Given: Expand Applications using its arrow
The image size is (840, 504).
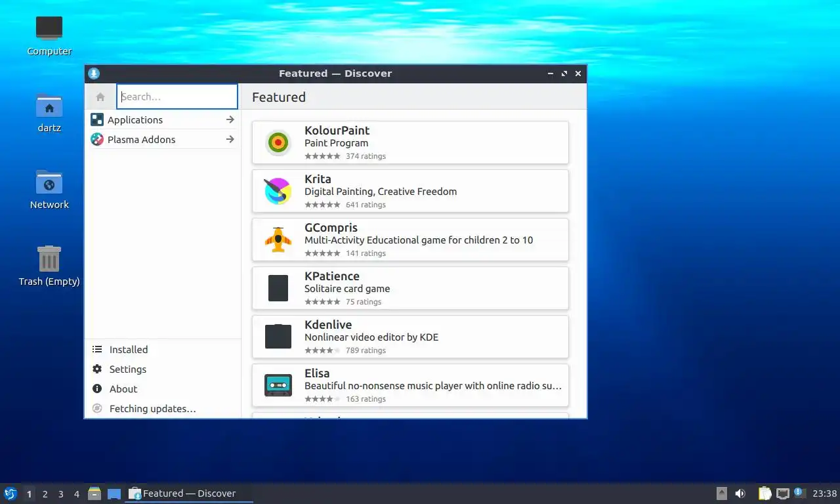Looking at the screenshot, I should tap(230, 119).
